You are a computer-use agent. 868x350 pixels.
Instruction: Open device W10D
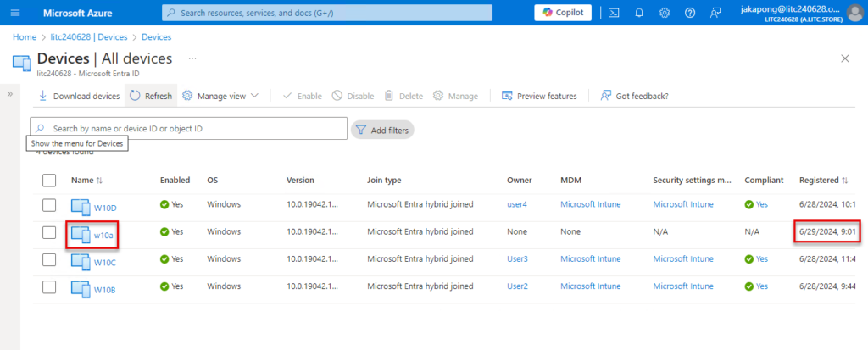click(105, 208)
